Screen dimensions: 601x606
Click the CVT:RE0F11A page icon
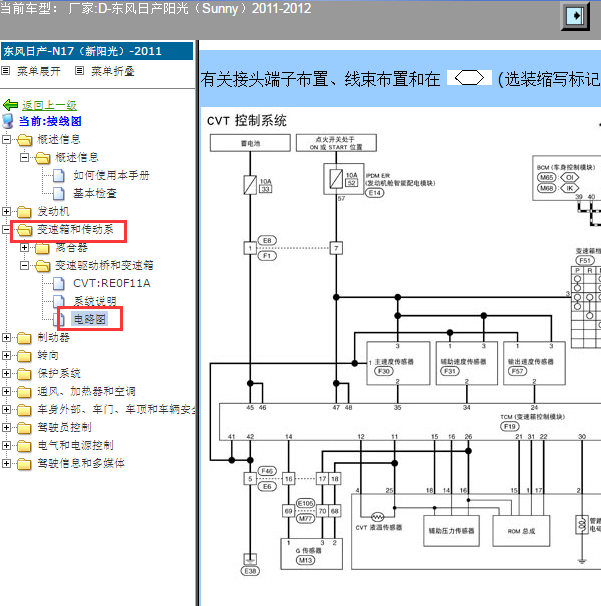59,283
